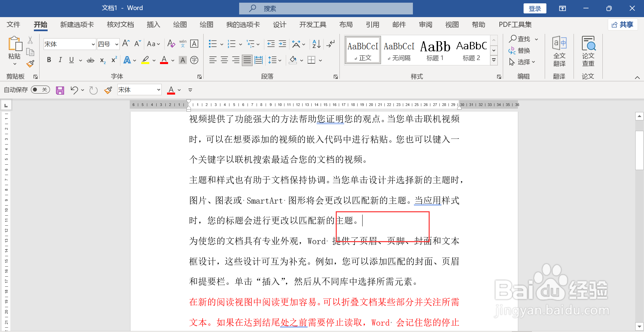Image resolution: width=644 pixels, height=332 pixels.
Task: Apply strikethrough formatting
Action: [x=91, y=60]
